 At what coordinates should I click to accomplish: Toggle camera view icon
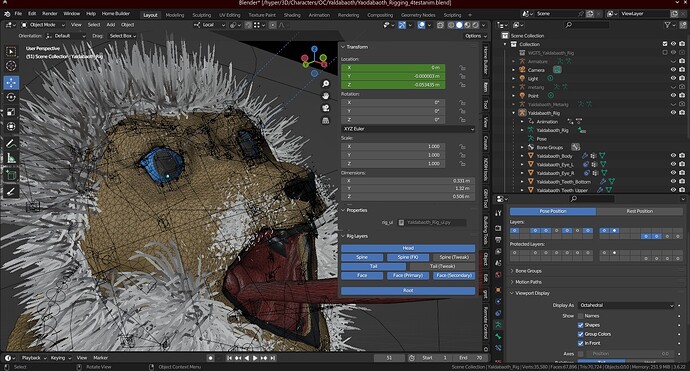coord(326,108)
